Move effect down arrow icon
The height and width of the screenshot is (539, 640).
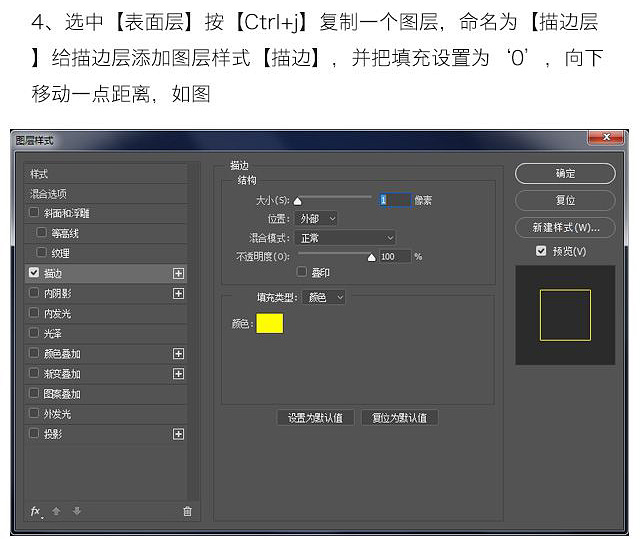pyautogui.click(x=77, y=511)
